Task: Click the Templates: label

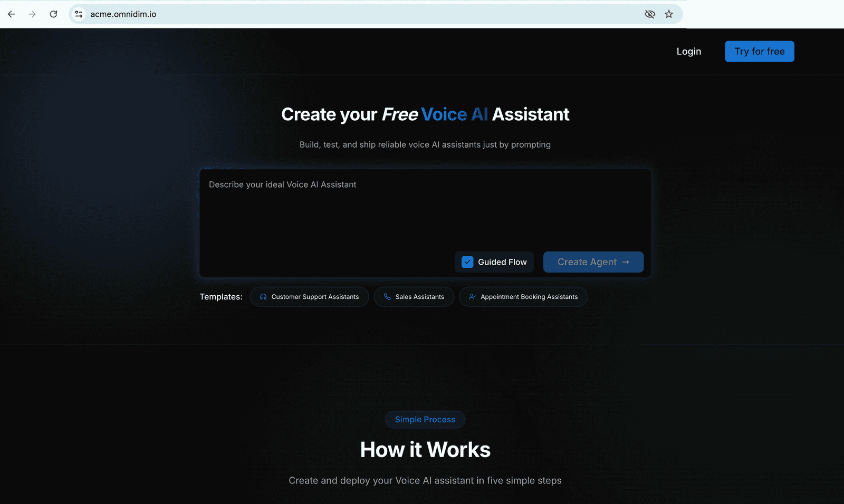Action: coord(221,297)
